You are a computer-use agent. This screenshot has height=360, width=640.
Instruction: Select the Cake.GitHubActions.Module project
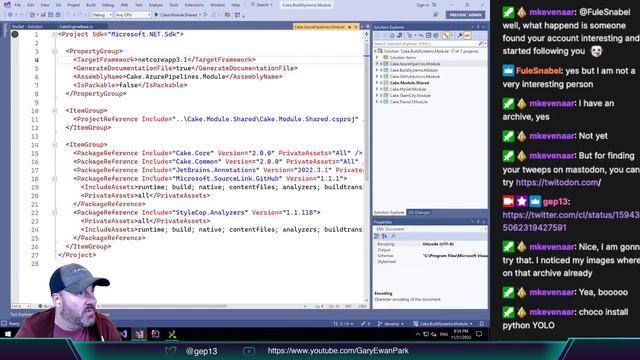point(415,76)
